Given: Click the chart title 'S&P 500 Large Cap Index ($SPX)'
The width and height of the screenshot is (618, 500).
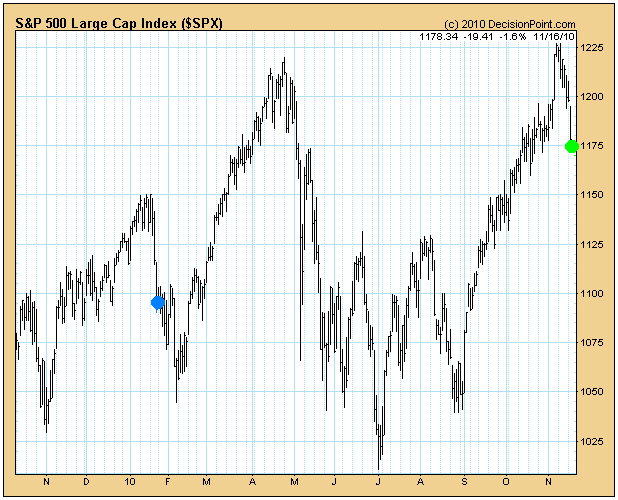Looking at the screenshot, I should 119,24.
